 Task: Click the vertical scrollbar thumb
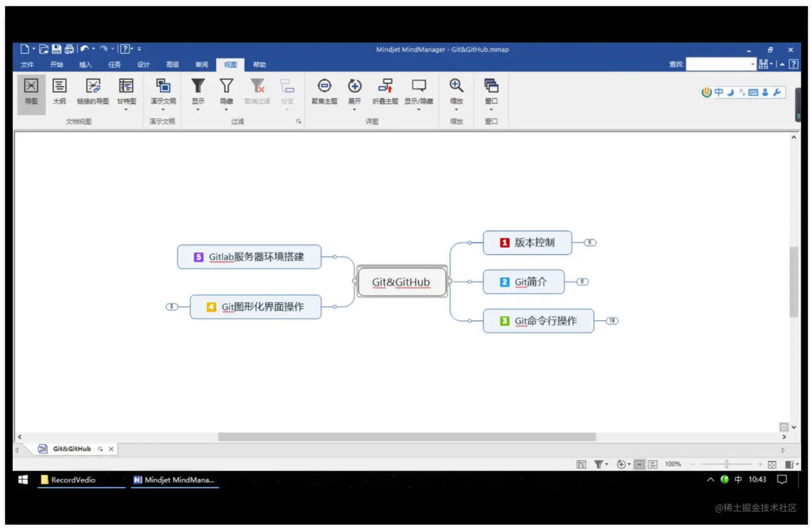(x=794, y=281)
